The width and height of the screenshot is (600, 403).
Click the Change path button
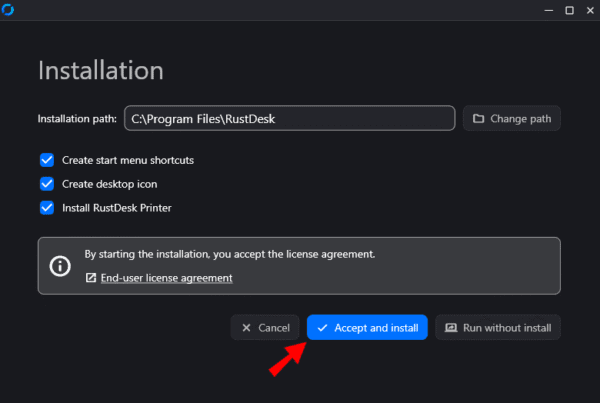[x=512, y=119]
